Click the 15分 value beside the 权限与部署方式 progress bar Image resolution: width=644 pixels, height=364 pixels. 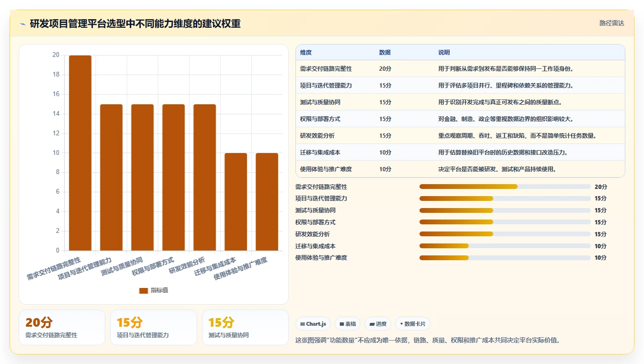[x=600, y=222]
